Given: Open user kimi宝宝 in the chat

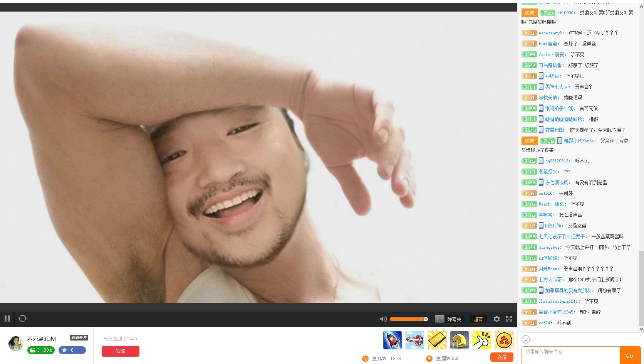Looking at the screenshot, I should (x=549, y=44).
